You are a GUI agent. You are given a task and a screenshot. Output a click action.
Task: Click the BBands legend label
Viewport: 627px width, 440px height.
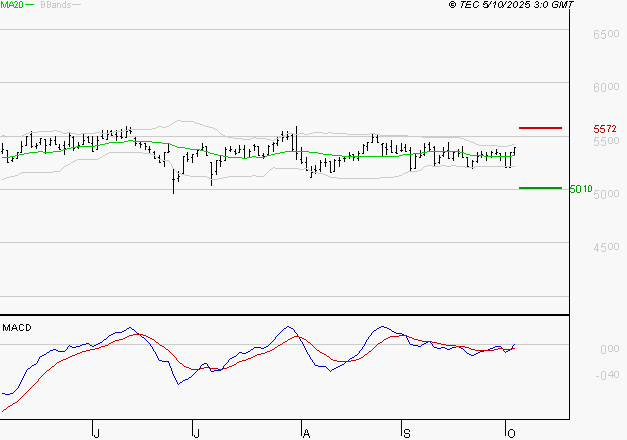click(53, 5)
